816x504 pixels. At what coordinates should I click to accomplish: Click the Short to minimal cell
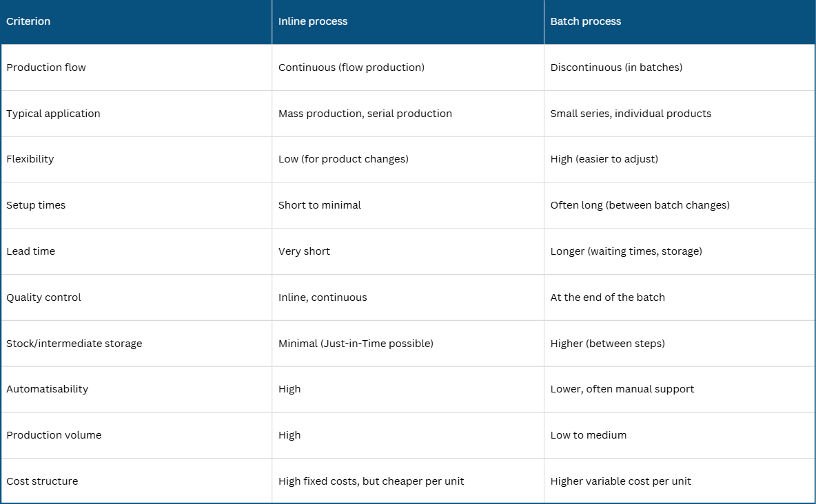click(408, 205)
